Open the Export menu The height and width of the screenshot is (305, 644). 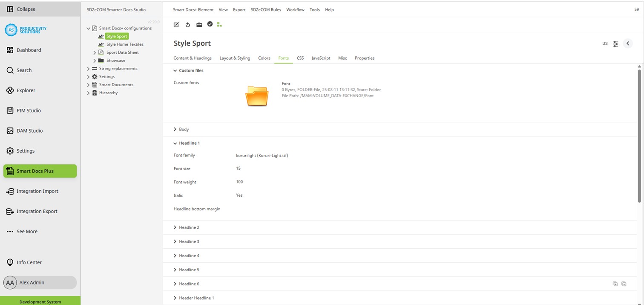pos(239,9)
